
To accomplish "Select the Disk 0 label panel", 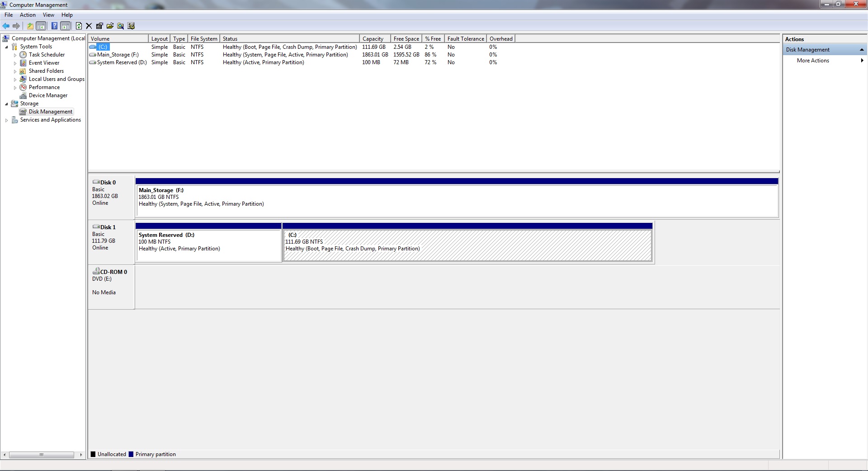I will tap(111, 197).
